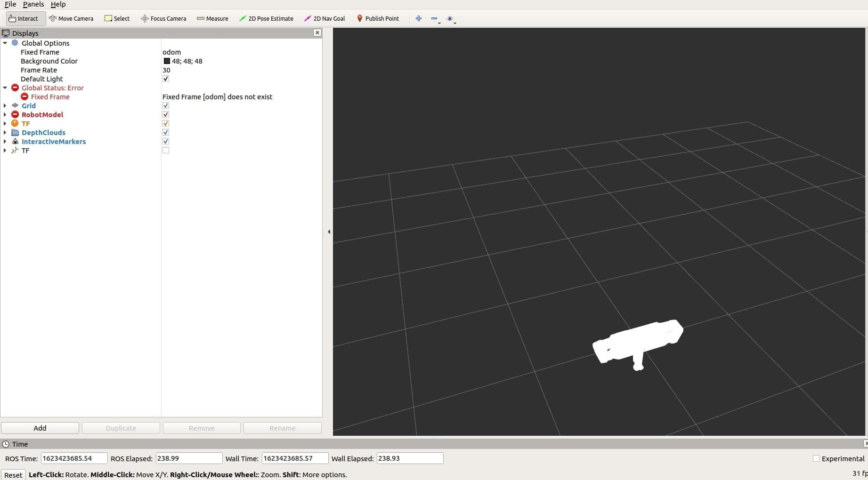The width and height of the screenshot is (868, 480).
Task: Click the Add display button
Action: pyautogui.click(x=40, y=428)
